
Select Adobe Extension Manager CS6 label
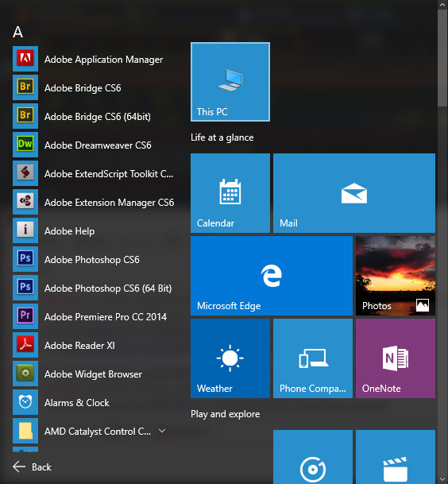click(110, 203)
